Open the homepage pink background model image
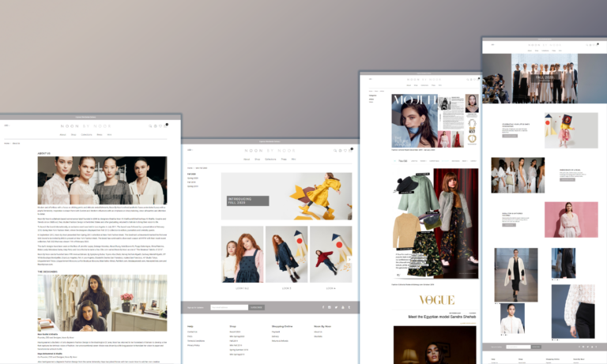Screen dimensions: 607x364 coord(571,220)
